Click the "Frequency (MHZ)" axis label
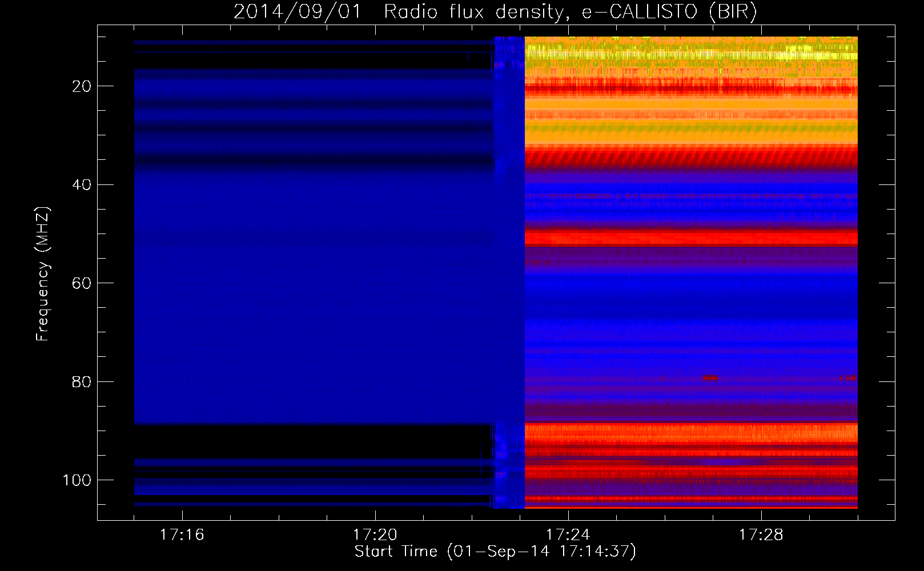The width and height of the screenshot is (924, 571). point(43,274)
